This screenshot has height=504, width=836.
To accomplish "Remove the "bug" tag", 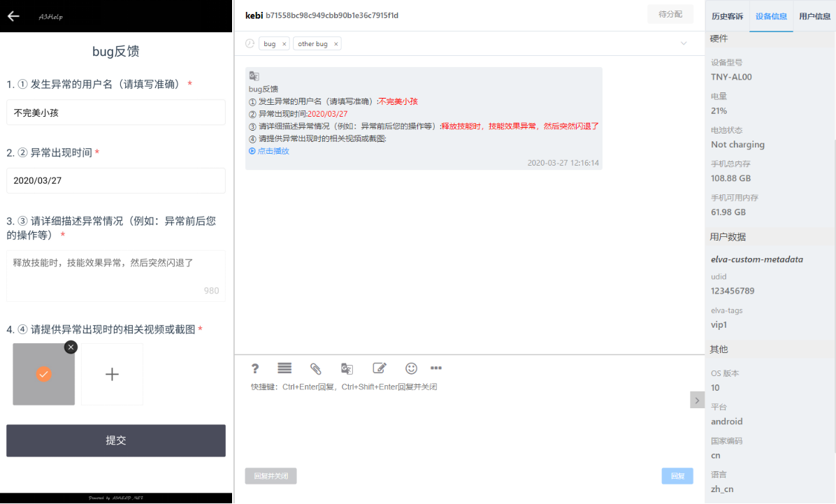I will click(x=284, y=44).
